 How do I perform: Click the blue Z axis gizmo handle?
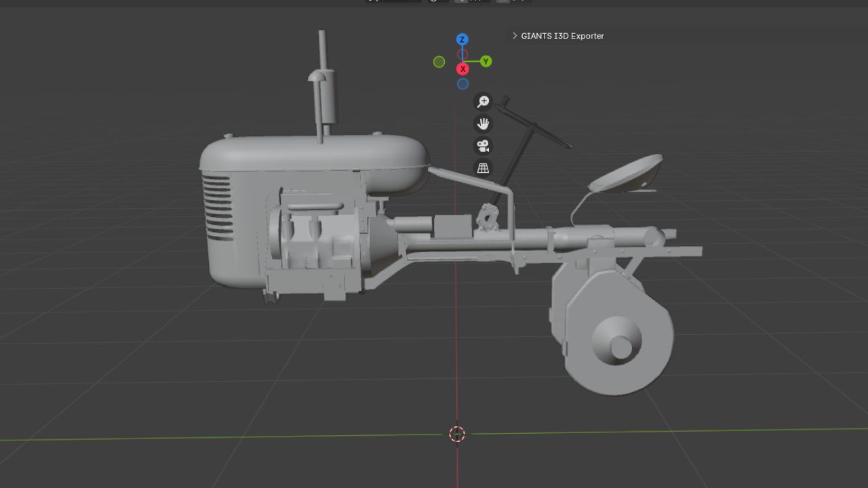pos(462,39)
